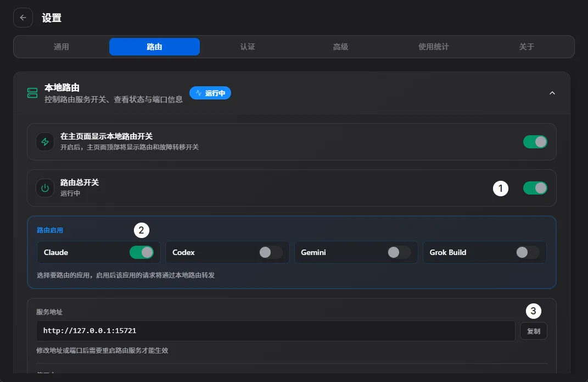The width and height of the screenshot is (588, 382).
Task: Click the 选择要路由的应用 description text
Action: tap(126, 275)
